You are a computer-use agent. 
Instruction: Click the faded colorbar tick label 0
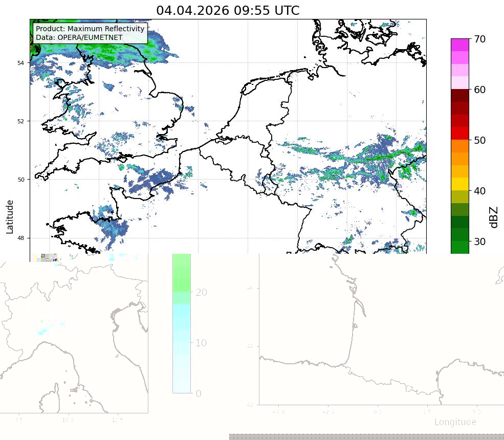(x=199, y=393)
